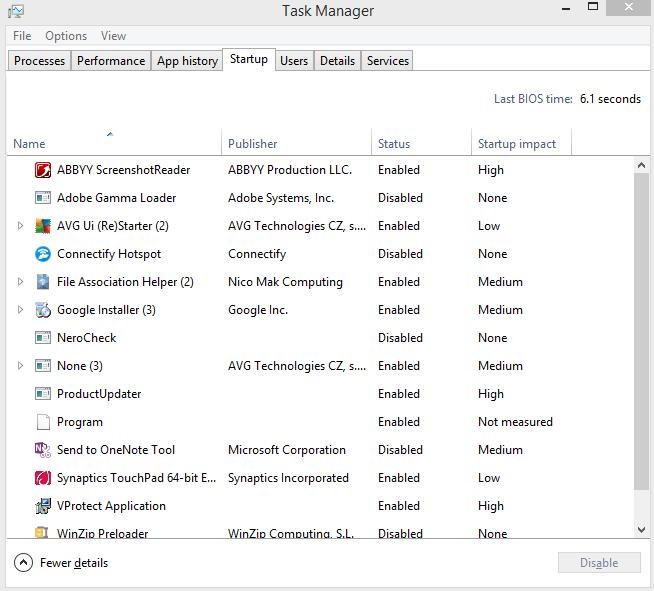Select the Adobe Gamma Loader name text
Image resolution: width=654 pixels, height=591 pixels.
click(x=116, y=198)
